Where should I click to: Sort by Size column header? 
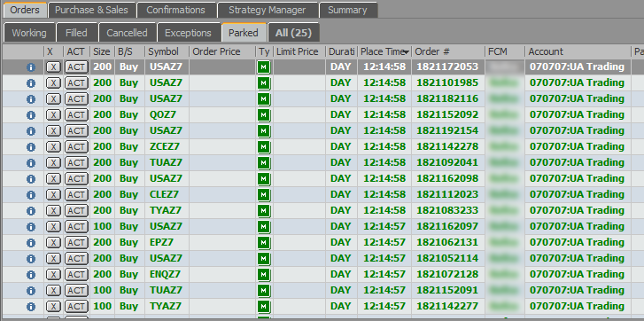coord(102,51)
